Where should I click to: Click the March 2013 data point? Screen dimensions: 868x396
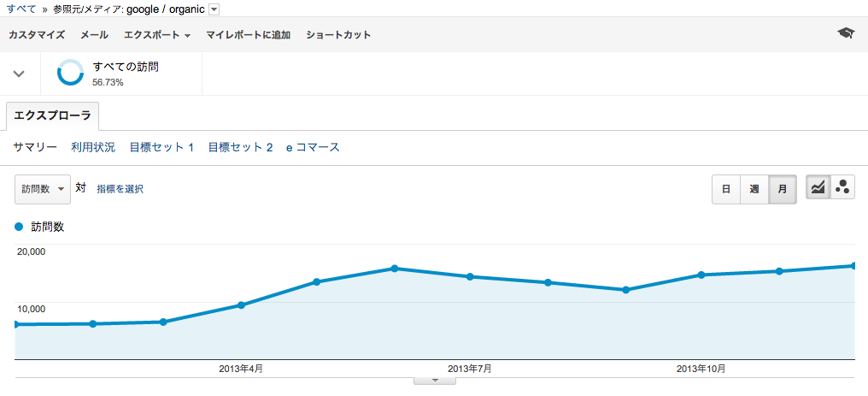pos(162,322)
